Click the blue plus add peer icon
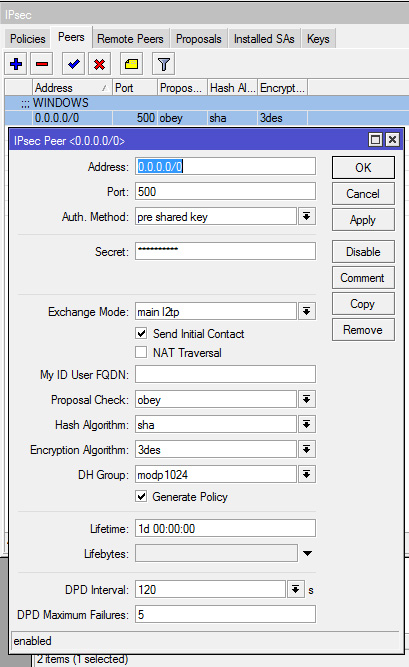 [16, 64]
